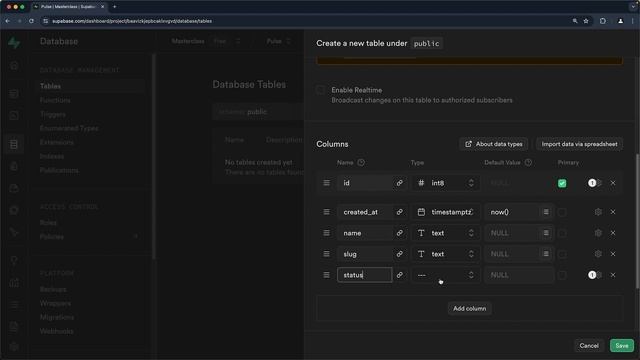The width and height of the screenshot is (640, 360).
Task: Click the drag handle for name column
Action: coord(327,233)
